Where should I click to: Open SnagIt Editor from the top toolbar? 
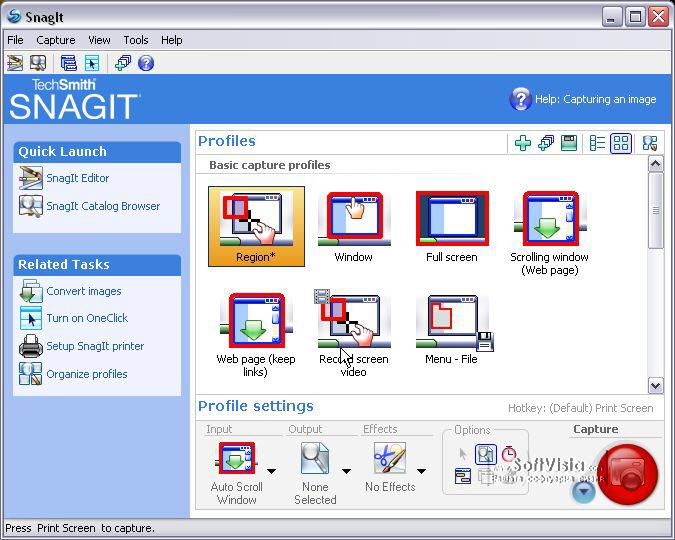click(15, 63)
